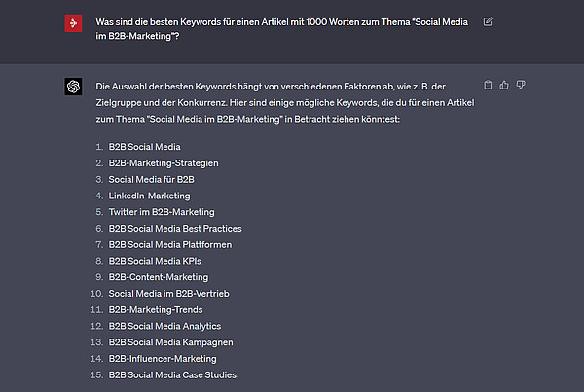Screen dimensions: 584x392
Task: Click "Social Media für B2B" entry
Action: point(151,179)
